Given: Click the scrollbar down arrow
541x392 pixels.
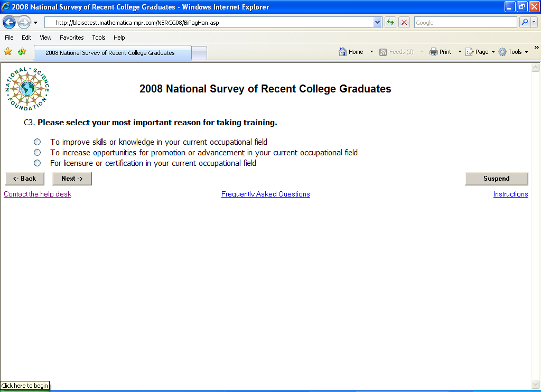Looking at the screenshot, I should point(536,384).
